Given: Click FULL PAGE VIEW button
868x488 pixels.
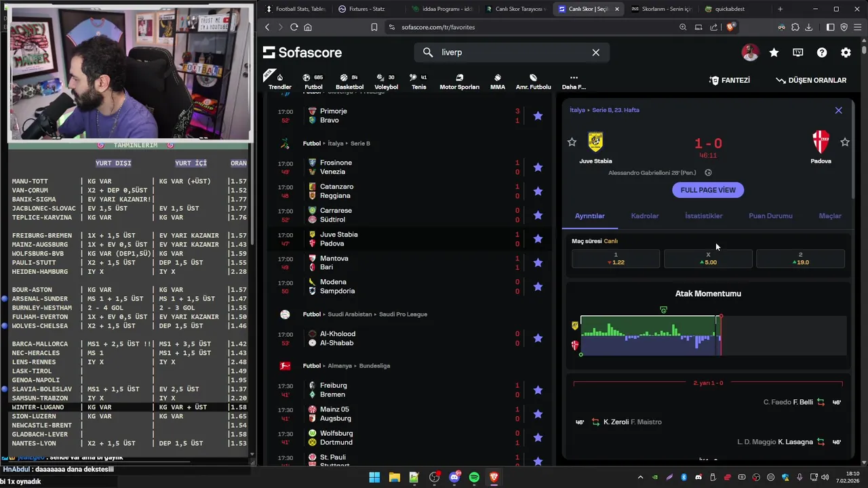Looking at the screenshot, I should point(708,190).
